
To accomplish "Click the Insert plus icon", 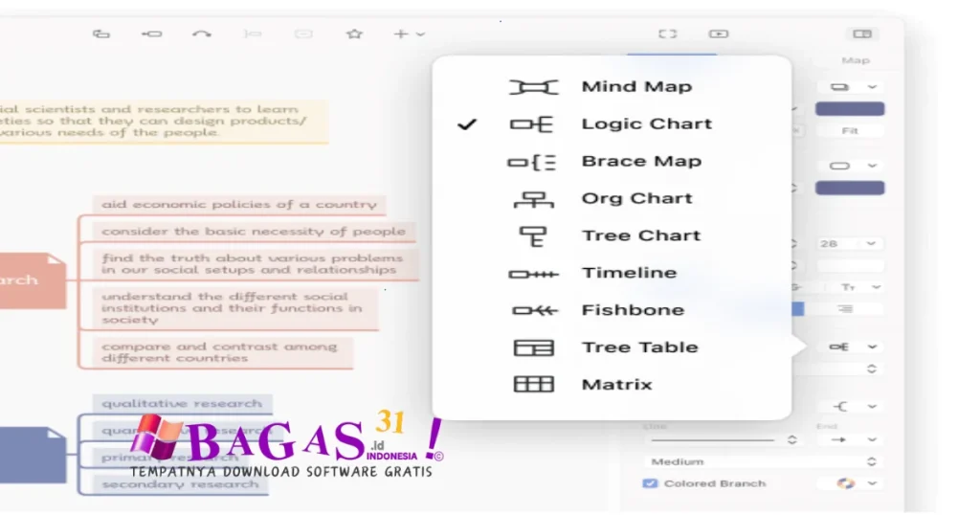I will (401, 34).
